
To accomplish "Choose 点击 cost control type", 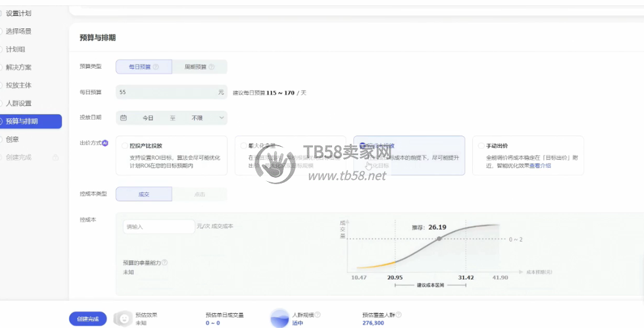I will [x=199, y=194].
